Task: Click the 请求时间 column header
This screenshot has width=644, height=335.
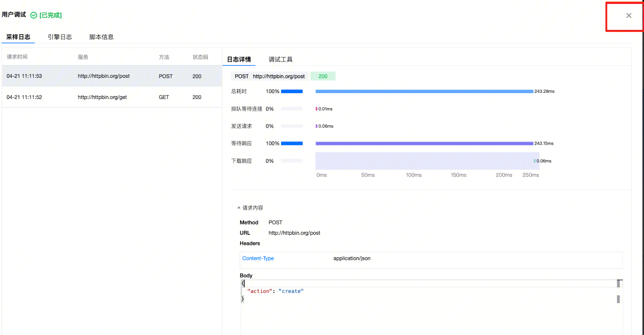Action: (x=17, y=57)
